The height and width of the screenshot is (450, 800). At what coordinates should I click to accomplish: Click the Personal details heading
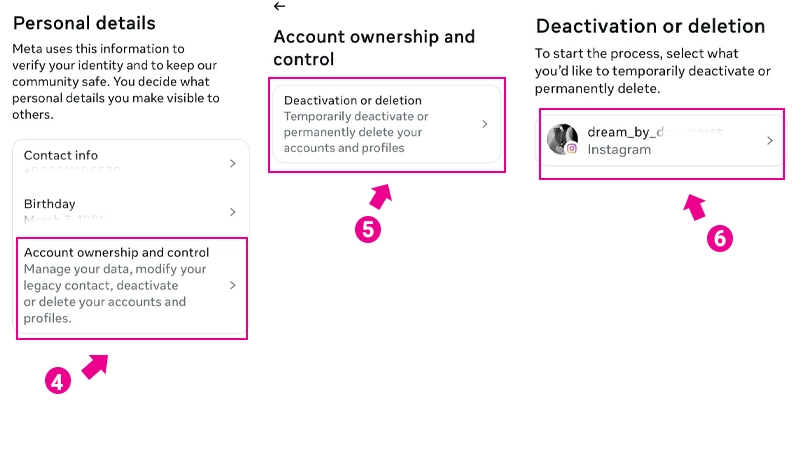tap(84, 22)
